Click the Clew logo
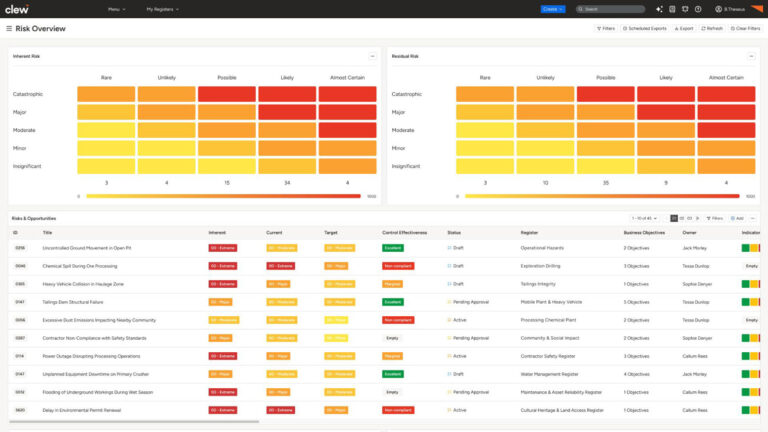Viewport: 768px width, 432px height. point(15,9)
